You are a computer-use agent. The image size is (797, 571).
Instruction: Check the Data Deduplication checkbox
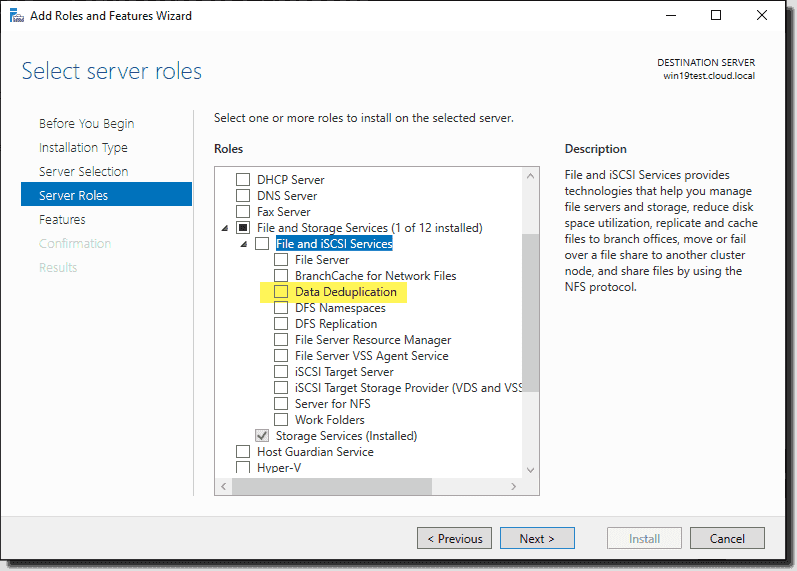281,292
